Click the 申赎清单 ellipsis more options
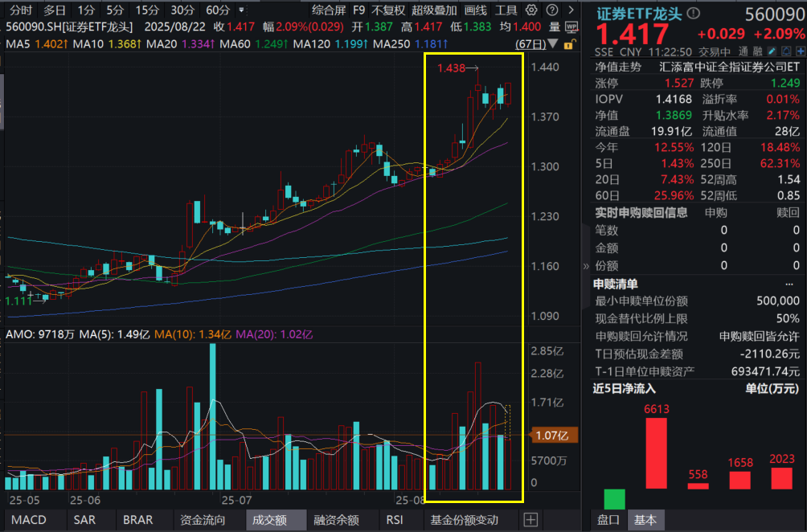 [x=789, y=284]
